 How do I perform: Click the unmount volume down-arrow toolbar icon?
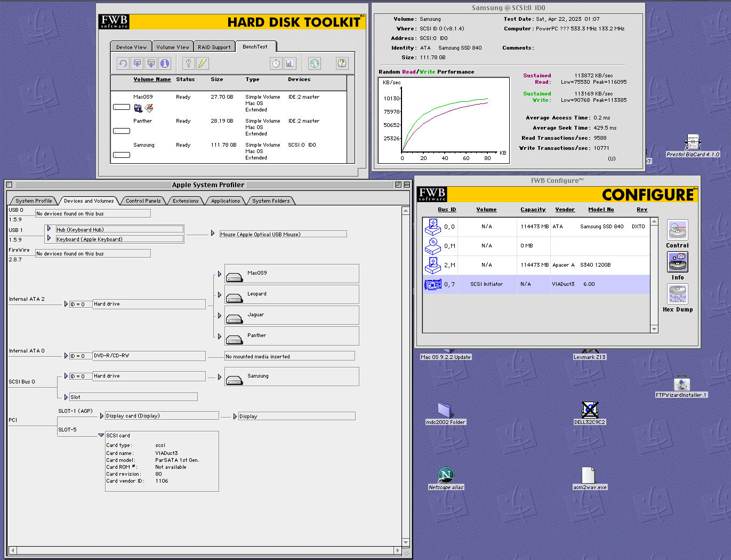tap(151, 63)
